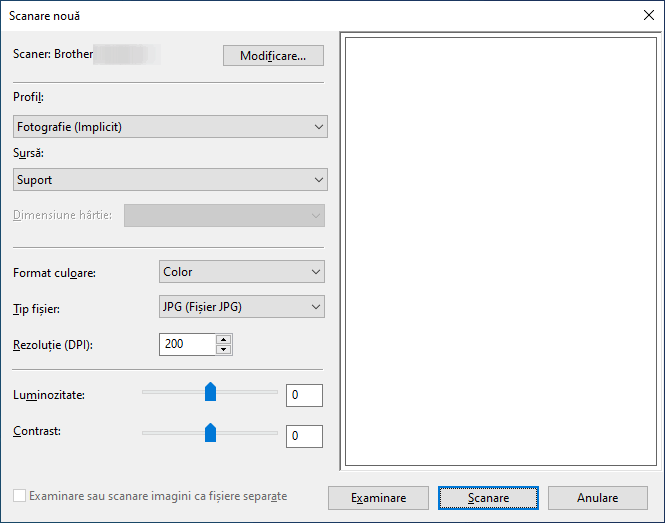
Task: Start scanning with the Scanare button
Action: [x=488, y=498]
